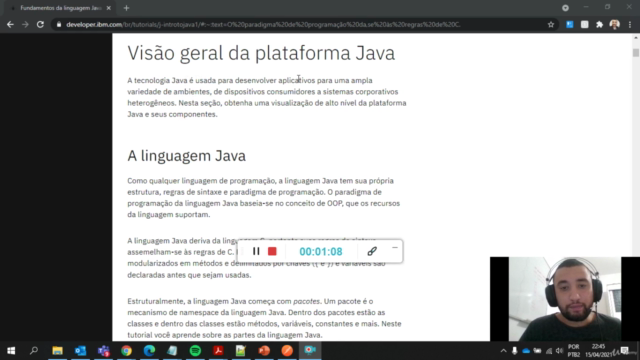The height and width of the screenshot is (360, 640).
Task: Open Microsoft Teams from the taskbar
Action: coord(103,351)
